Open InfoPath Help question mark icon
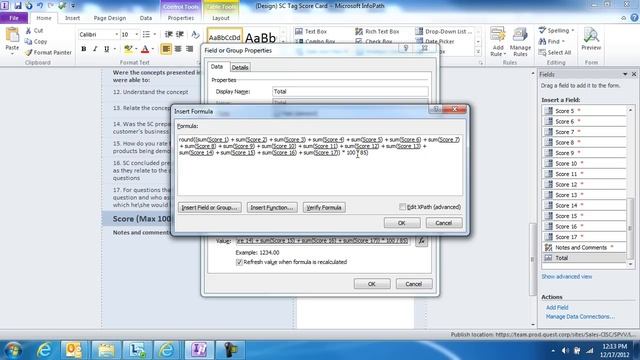This screenshot has width=640, height=360. 634,18
